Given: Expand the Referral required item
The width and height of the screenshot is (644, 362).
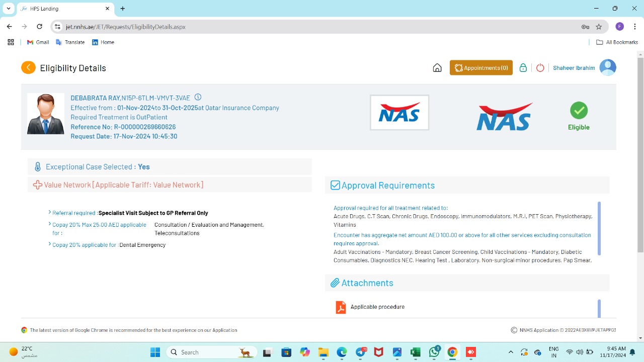Looking at the screenshot, I should coord(50,213).
